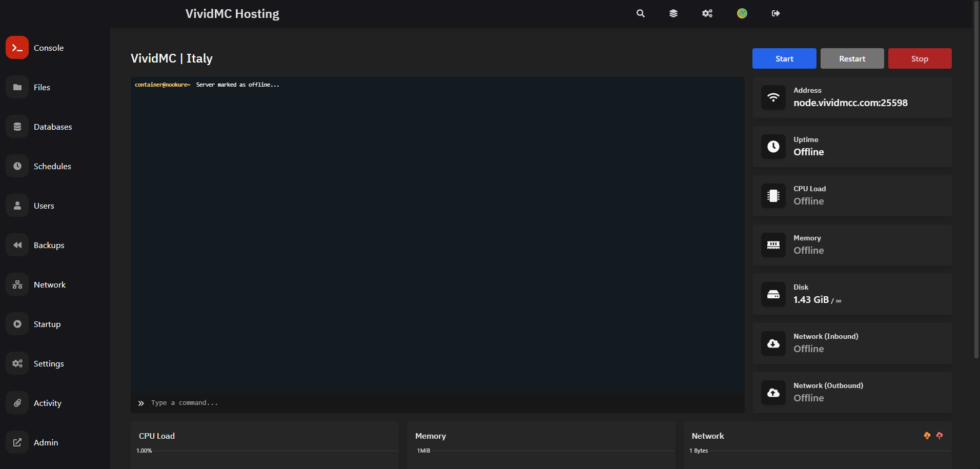
Task: Open the Console sidebar icon
Action: (17, 48)
